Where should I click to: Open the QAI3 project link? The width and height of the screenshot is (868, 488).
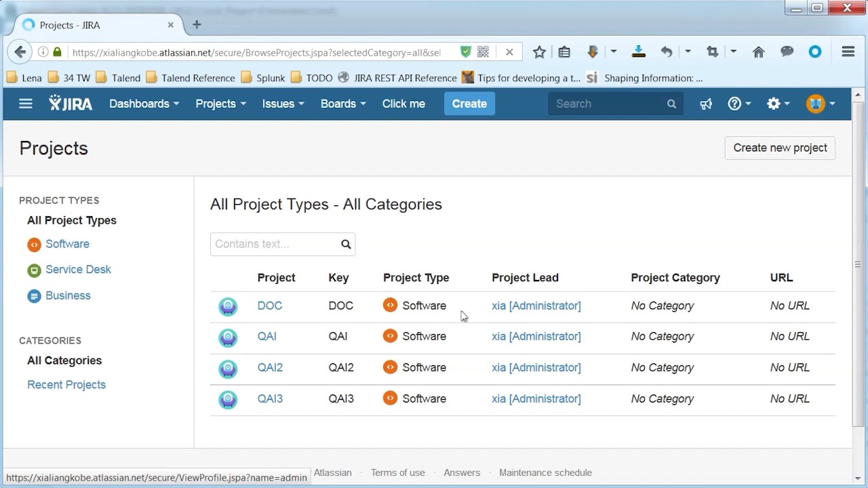[x=270, y=399]
